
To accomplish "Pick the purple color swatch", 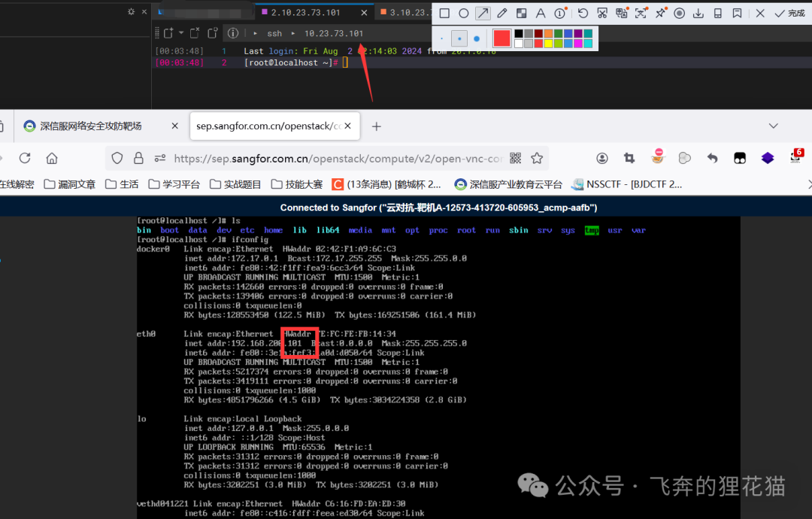I will 578,34.
